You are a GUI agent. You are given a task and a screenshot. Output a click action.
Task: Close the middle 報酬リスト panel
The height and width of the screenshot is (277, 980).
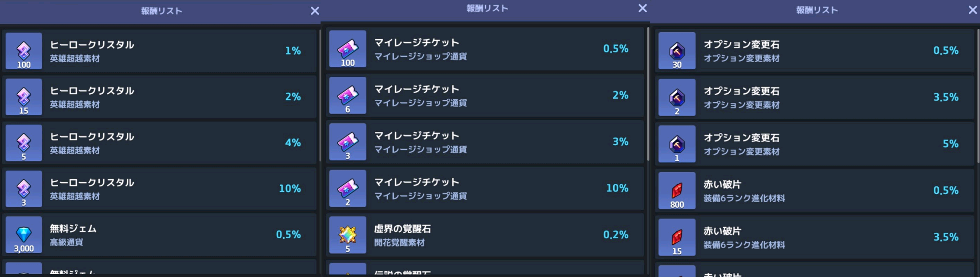pos(643,8)
